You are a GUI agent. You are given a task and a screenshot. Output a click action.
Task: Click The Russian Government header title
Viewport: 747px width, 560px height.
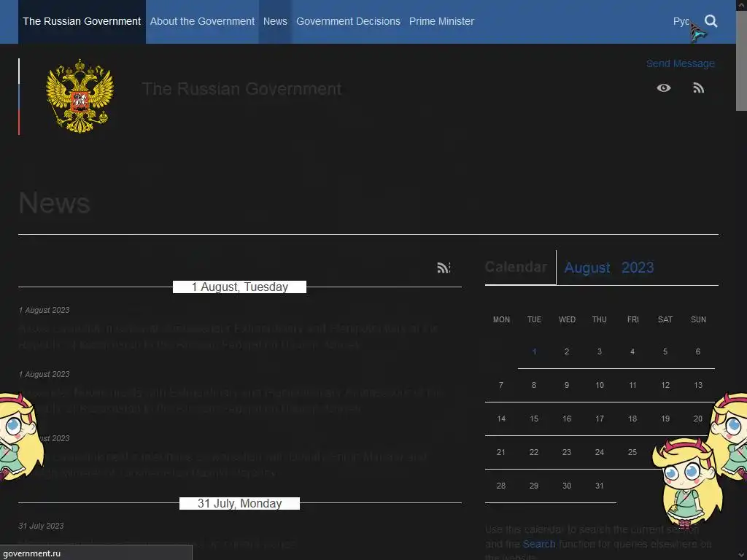point(241,89)
